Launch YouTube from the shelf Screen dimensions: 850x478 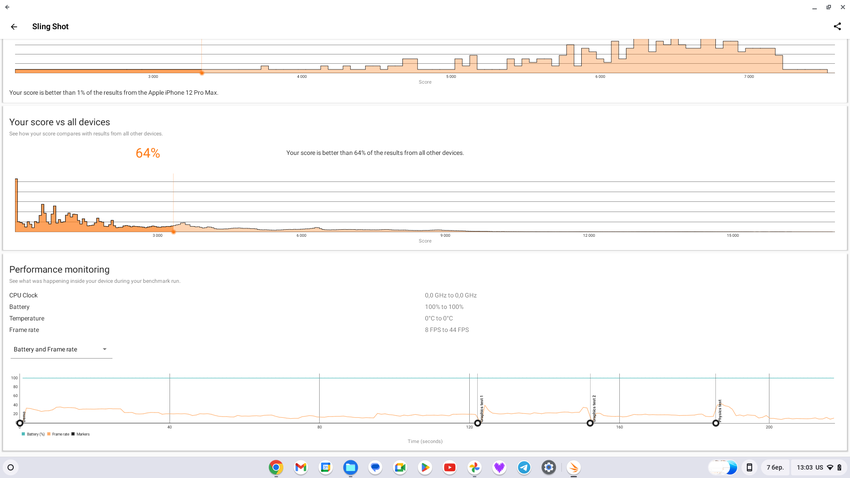click(450, 467)
